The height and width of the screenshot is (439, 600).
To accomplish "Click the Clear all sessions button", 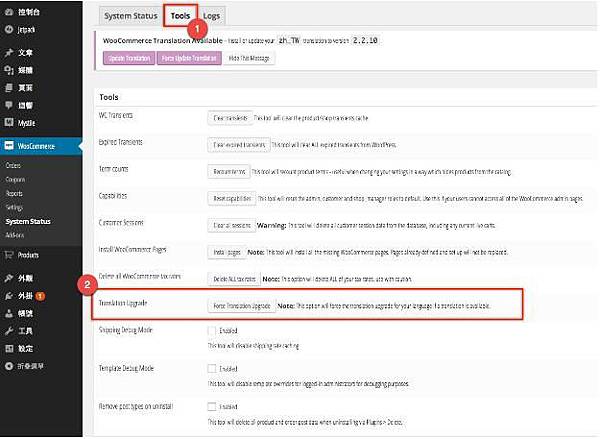I will click(x=232, y=225).
